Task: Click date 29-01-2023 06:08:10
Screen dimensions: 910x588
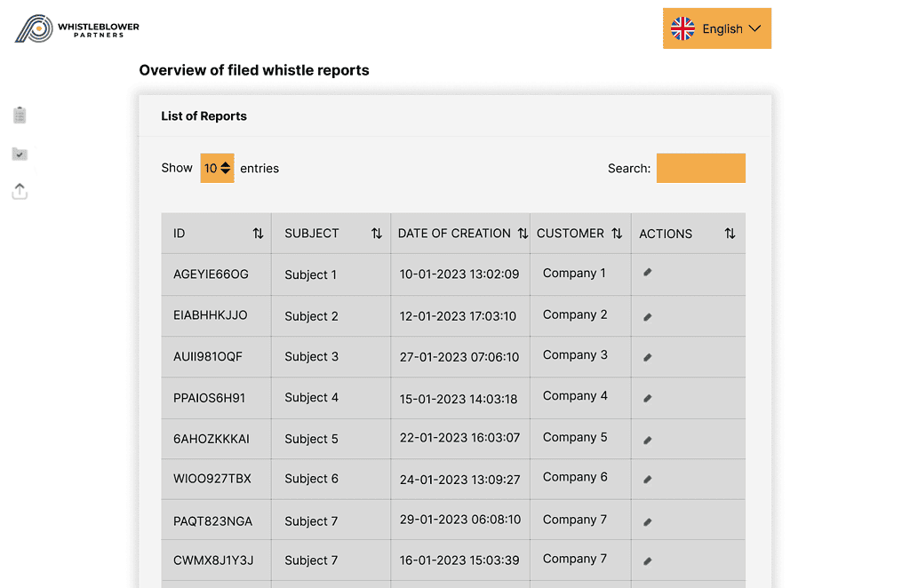Action: pos(460,519)
